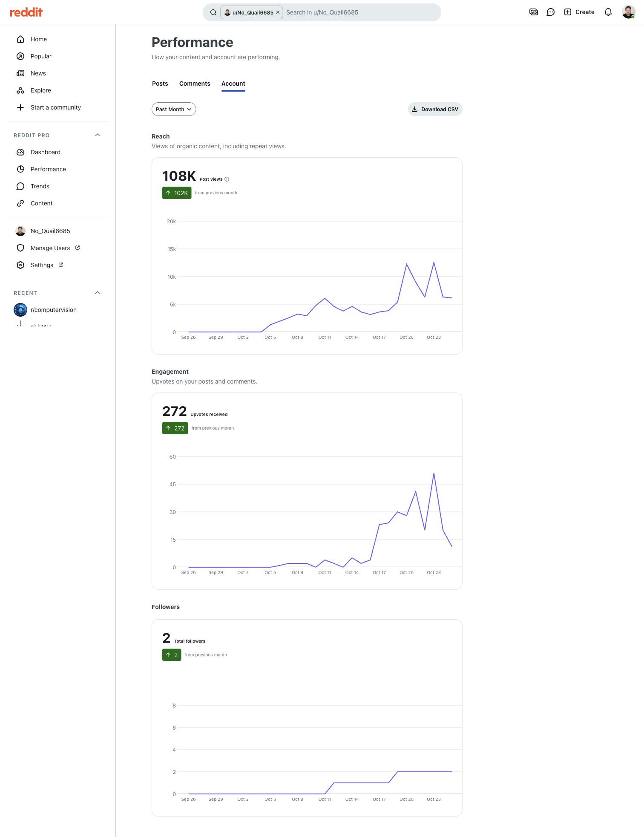Open the Reddit logo home link
Screen dimensions: 644x837
click(26, 12)
